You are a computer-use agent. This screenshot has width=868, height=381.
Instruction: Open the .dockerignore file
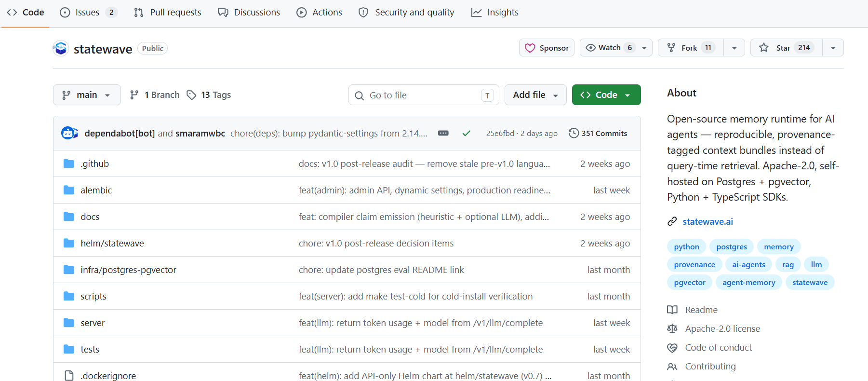pos(108,376)
